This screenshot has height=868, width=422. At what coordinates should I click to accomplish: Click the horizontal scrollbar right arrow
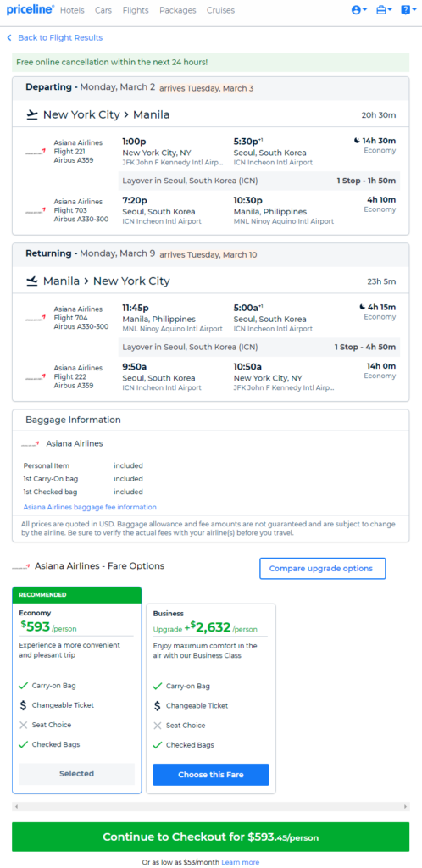[406, 807]
